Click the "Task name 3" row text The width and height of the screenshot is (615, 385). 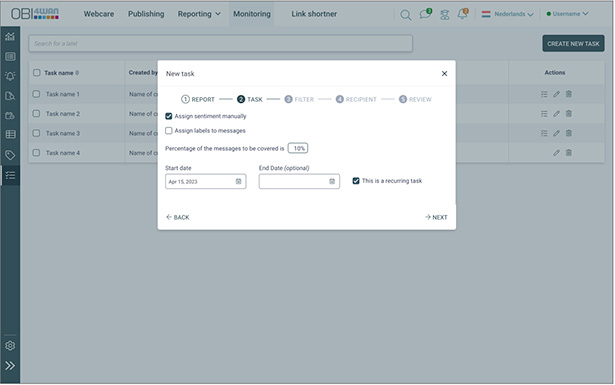63,133
